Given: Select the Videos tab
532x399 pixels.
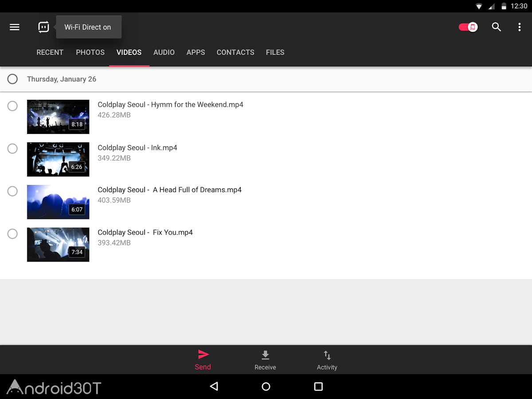Looking at the screenshot, I should point(129,52).
